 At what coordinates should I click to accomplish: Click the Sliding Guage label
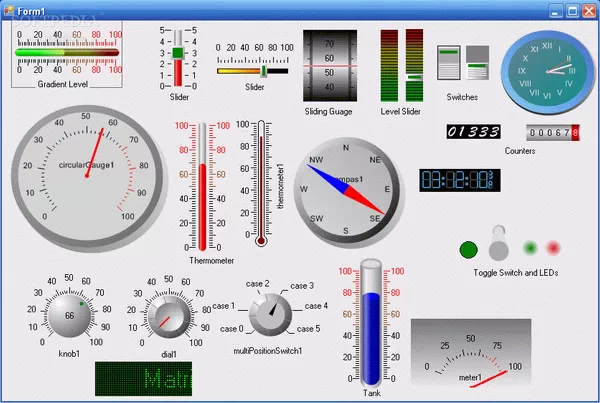328,111
